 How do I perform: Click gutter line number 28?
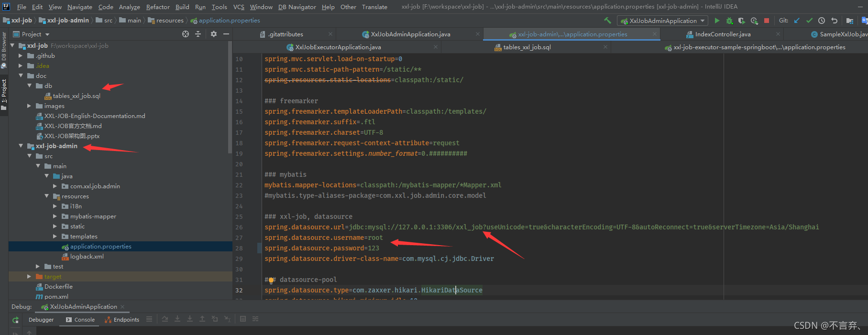[x=239, y=248]
